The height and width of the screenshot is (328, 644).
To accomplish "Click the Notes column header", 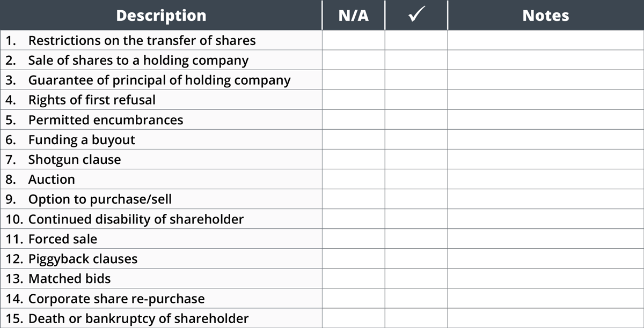I will (x=546, y=15).
